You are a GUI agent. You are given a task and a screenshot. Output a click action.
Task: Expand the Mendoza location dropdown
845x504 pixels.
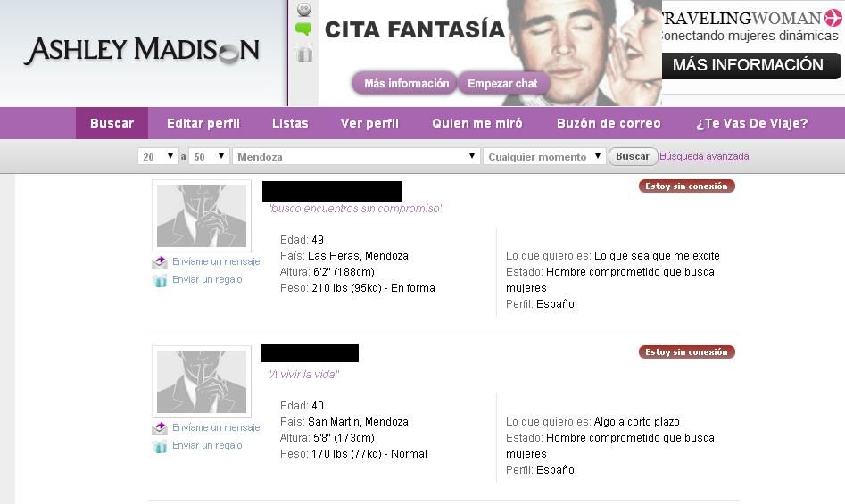click(356, 156)
